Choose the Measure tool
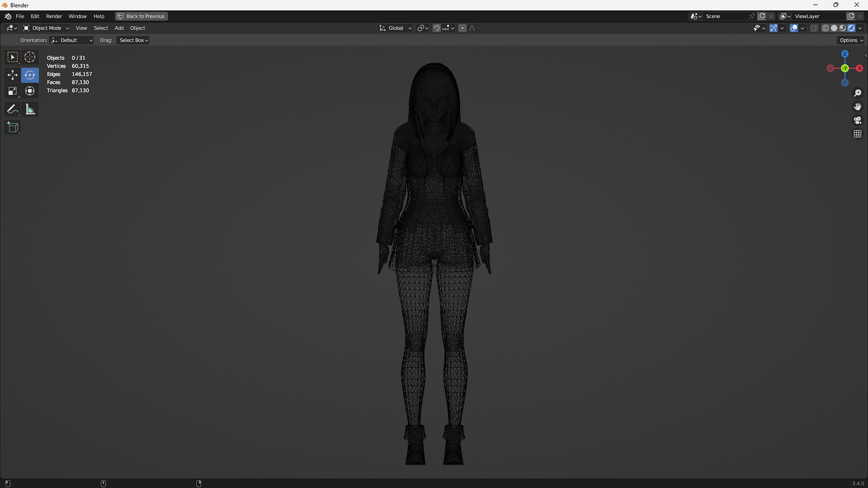This screenshot has height=488, width=868. (30, 109)
